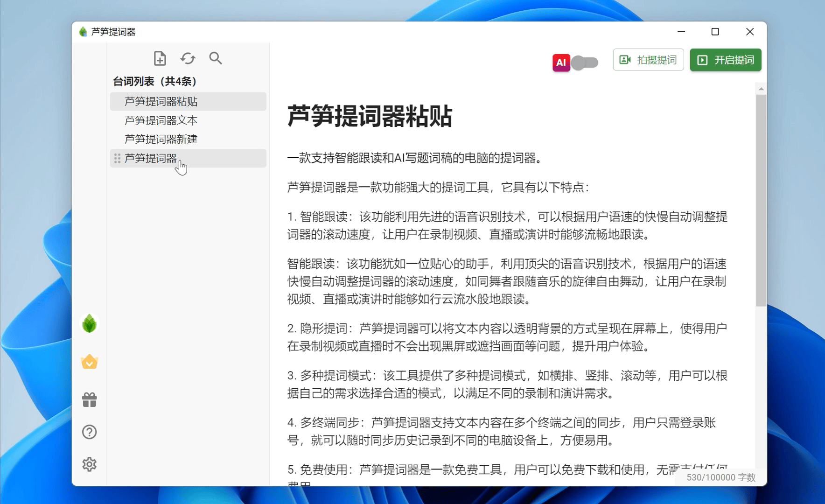Screen dimensions: 825x504
Task: Sync the script list using the refresh icon
Action: (x=188, y=58)
